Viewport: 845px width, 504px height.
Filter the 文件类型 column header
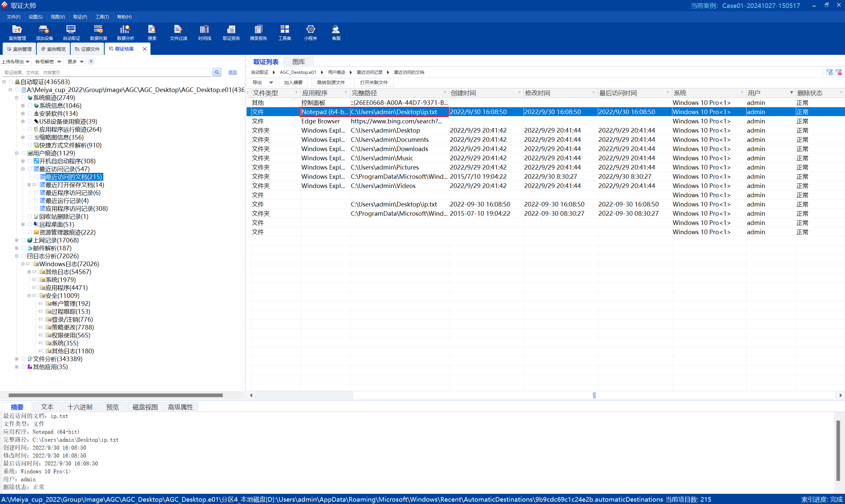[x=296, y=93]
